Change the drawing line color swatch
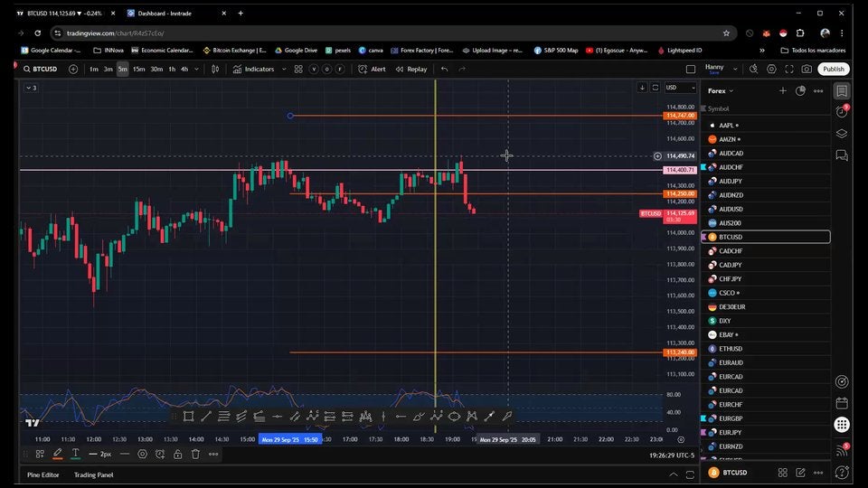This screenshot has height=488, width=868. click(57, 454)
